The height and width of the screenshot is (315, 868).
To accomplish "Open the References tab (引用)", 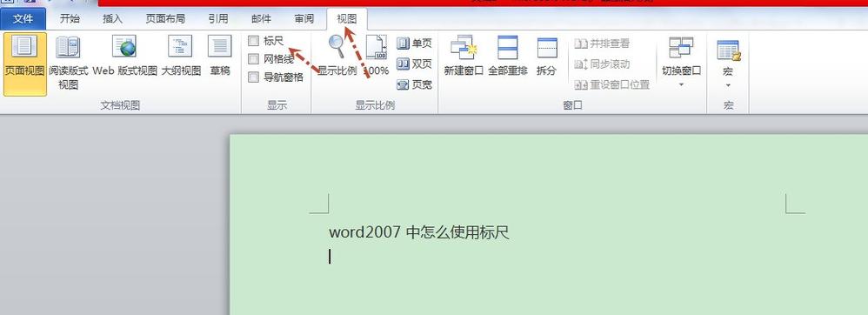I will pos(218,19).
